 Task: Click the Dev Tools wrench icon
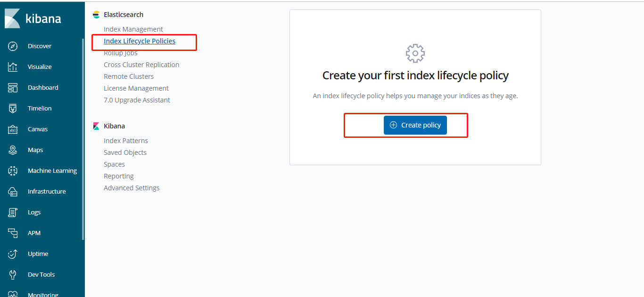13,275
